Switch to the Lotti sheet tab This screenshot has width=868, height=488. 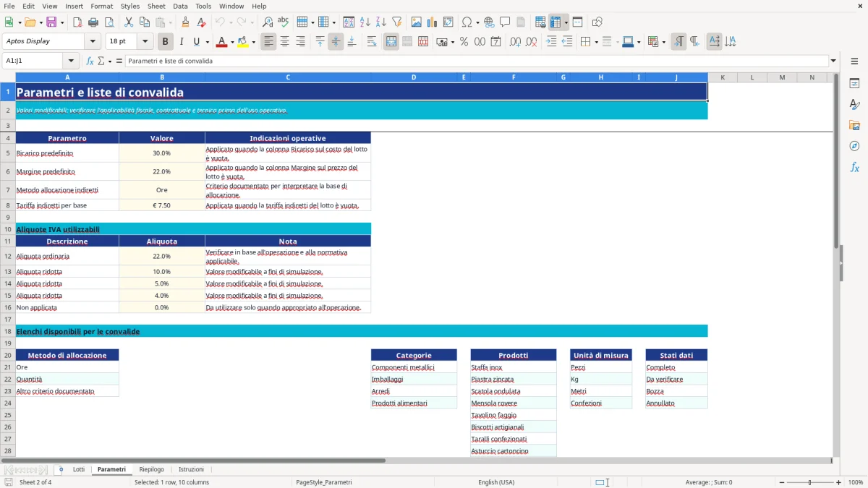(x=79, y=469)
